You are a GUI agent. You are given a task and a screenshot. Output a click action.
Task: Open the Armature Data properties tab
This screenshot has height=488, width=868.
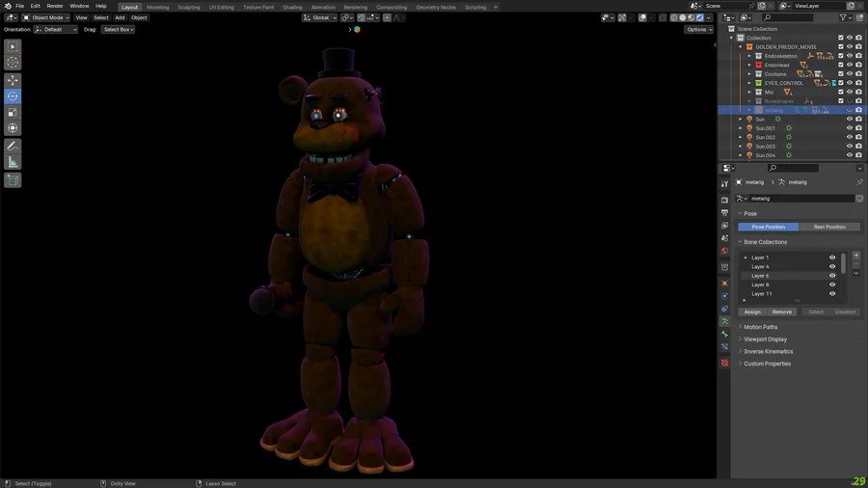[724, 321]
